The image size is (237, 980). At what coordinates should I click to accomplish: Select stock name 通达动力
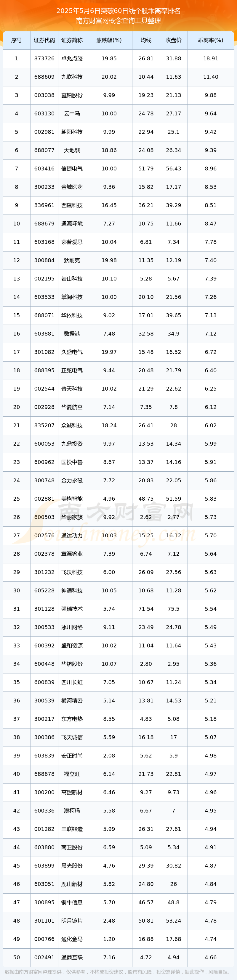(x=72, y=535)
